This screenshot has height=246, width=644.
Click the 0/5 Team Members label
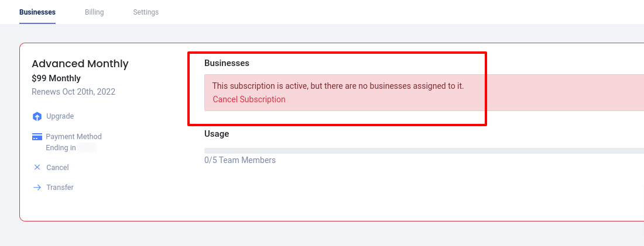point(240,160)
